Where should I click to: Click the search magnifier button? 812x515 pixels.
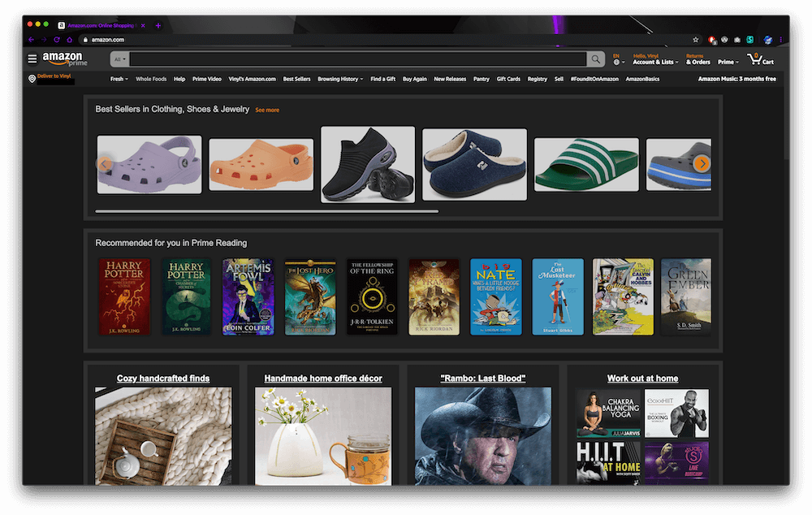(595, 59)
